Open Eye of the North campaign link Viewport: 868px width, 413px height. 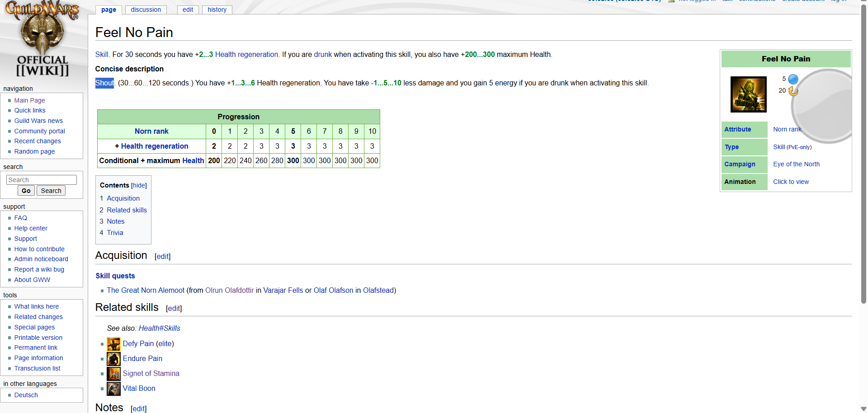tap(796, 164)
